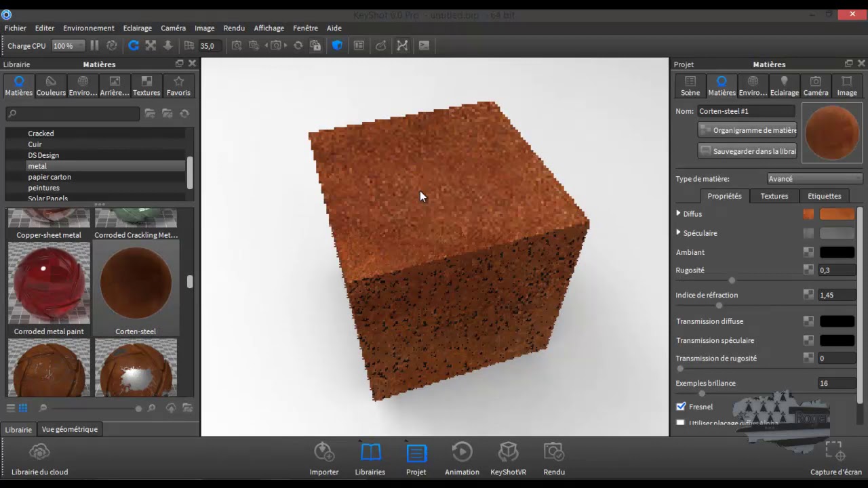Select the Etiquettes material sub-tab

click(x=825, y=196)
